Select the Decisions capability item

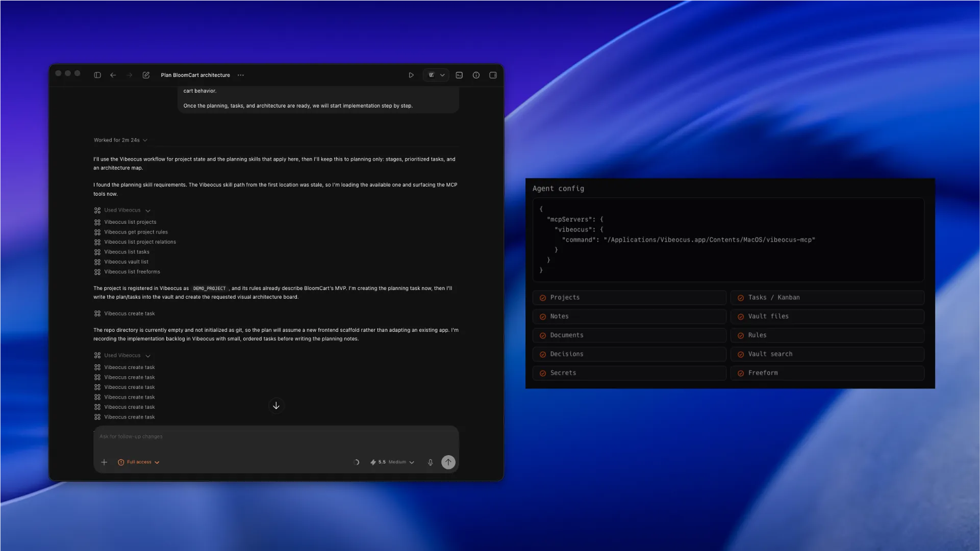pos(630,354)
